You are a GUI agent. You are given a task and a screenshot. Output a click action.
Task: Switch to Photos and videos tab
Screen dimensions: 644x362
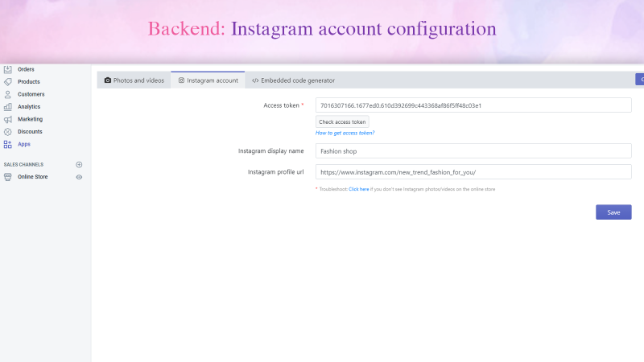point(134,80)
